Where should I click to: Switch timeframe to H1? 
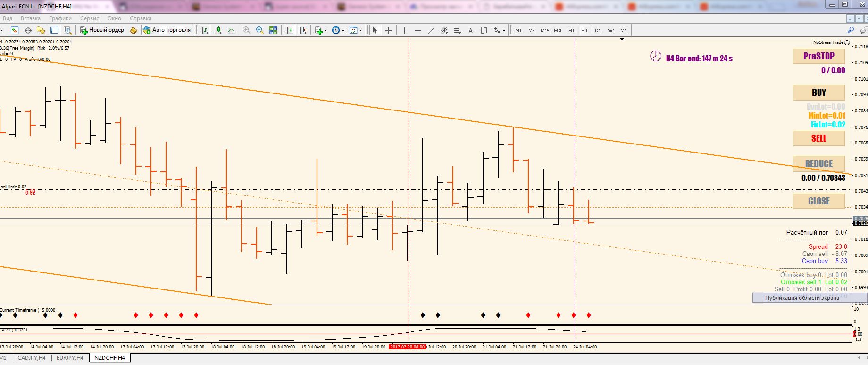(571, 30)
